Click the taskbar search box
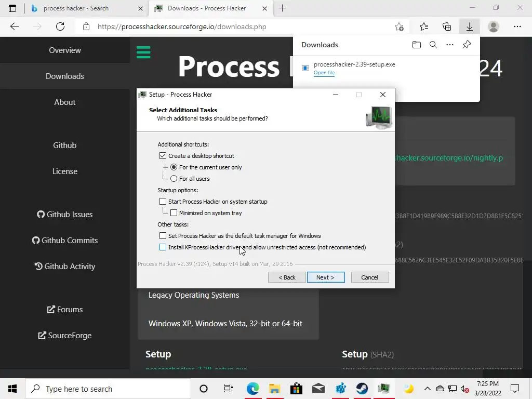The height and width of the screenshot is (399, 532). [x=108, y=389]
